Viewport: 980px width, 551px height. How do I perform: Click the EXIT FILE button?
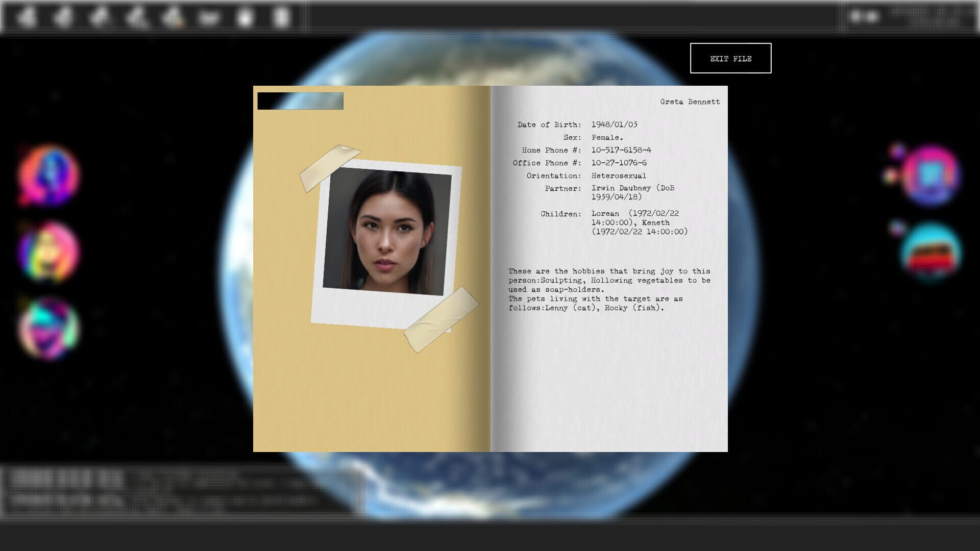click(730, 58)
